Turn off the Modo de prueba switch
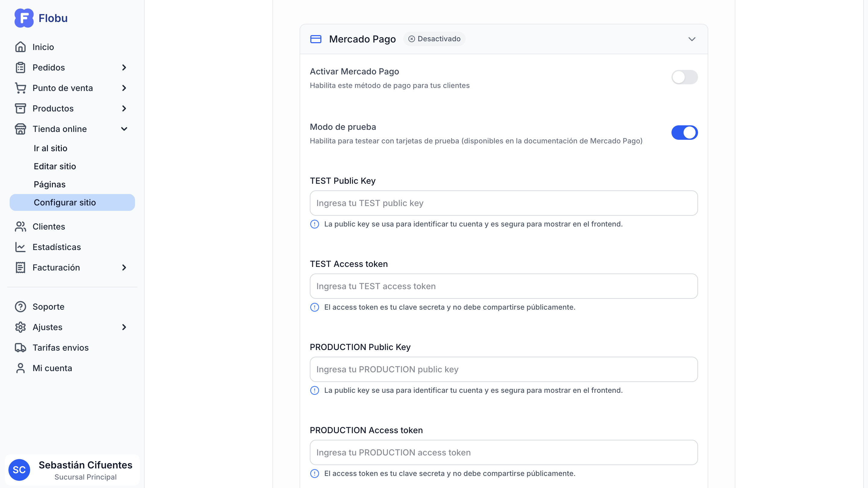This screenshot has width=868, height=488. pyautogui.click(x=684, y=133)
